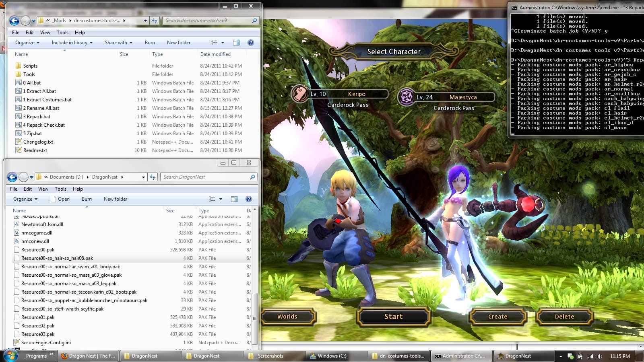
Task: Open the Organize dropdown menu
Action: tap(27, 43)
